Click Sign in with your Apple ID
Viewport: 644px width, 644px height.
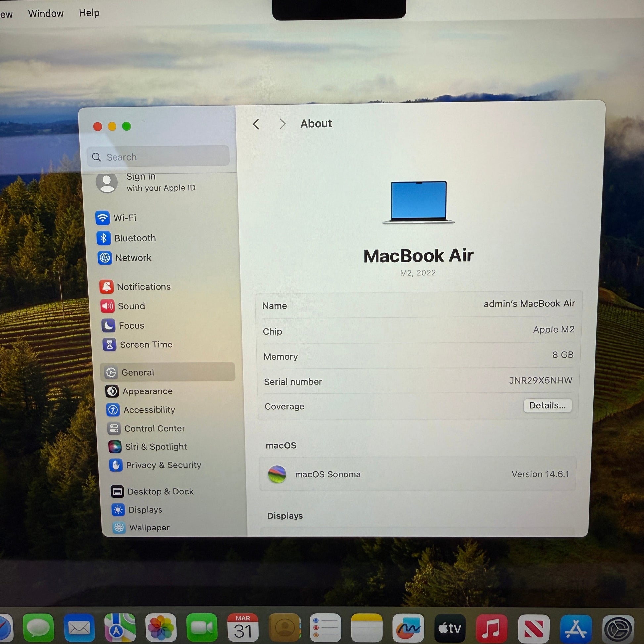tap(146, 182)
